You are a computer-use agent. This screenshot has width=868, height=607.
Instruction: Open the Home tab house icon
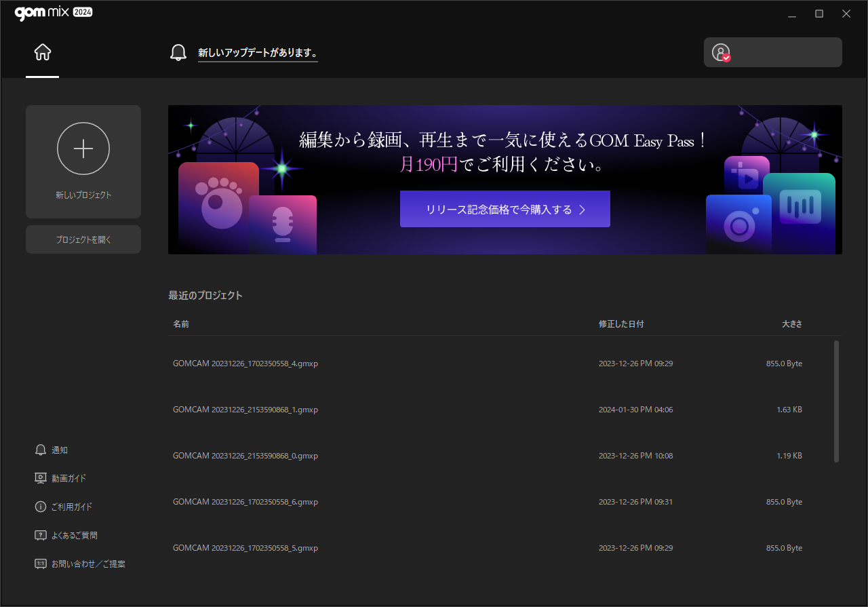(43, 52)
